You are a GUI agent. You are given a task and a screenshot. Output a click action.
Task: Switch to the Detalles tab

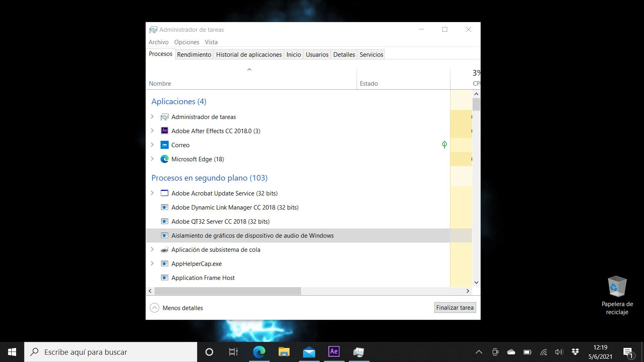click(344, 55)
